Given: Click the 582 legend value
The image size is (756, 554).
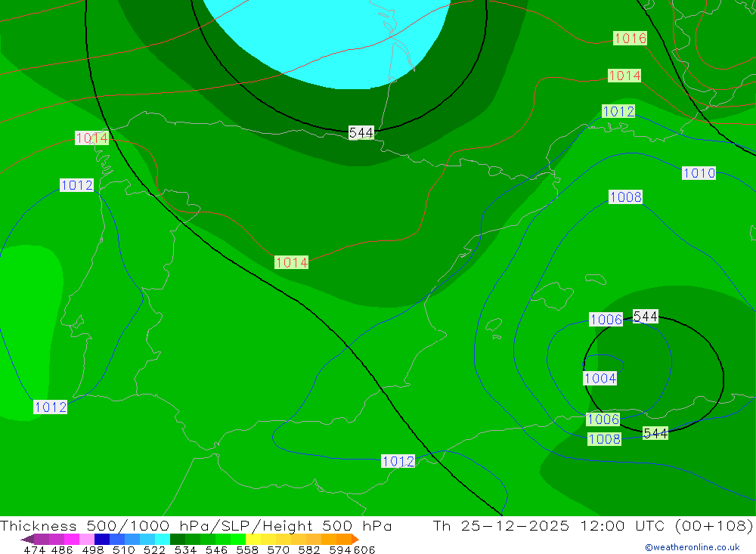Looking at the screenshot, I should click(x=308, y=550).
